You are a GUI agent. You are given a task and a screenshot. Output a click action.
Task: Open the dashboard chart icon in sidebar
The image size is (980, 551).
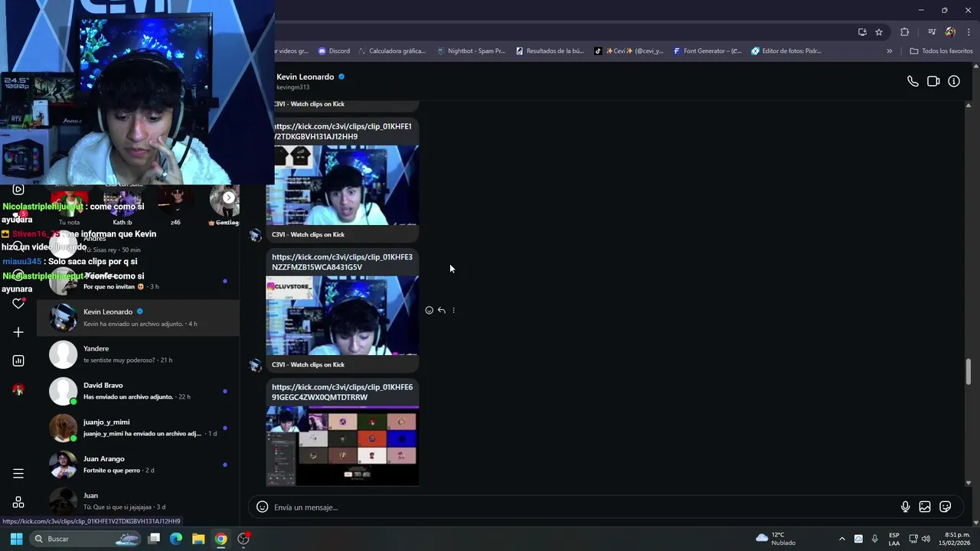(18, 360)
